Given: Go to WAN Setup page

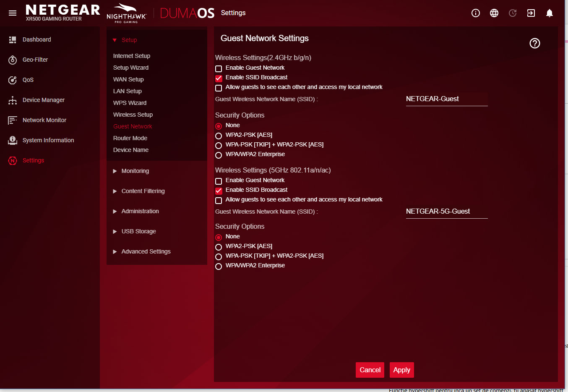Looking at the screenshot, I should click(128, 79).
